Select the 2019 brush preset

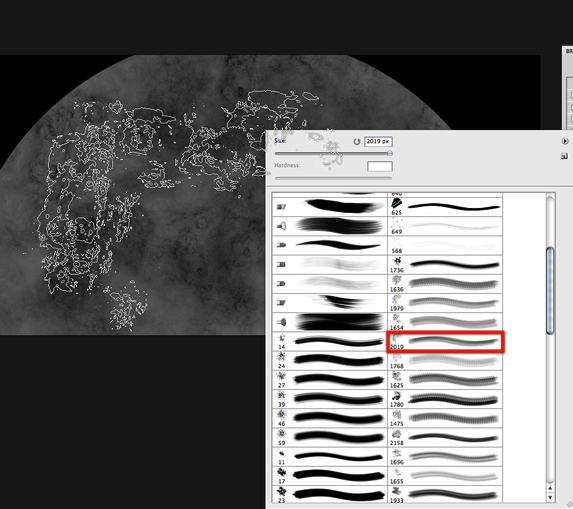[445, 342]
